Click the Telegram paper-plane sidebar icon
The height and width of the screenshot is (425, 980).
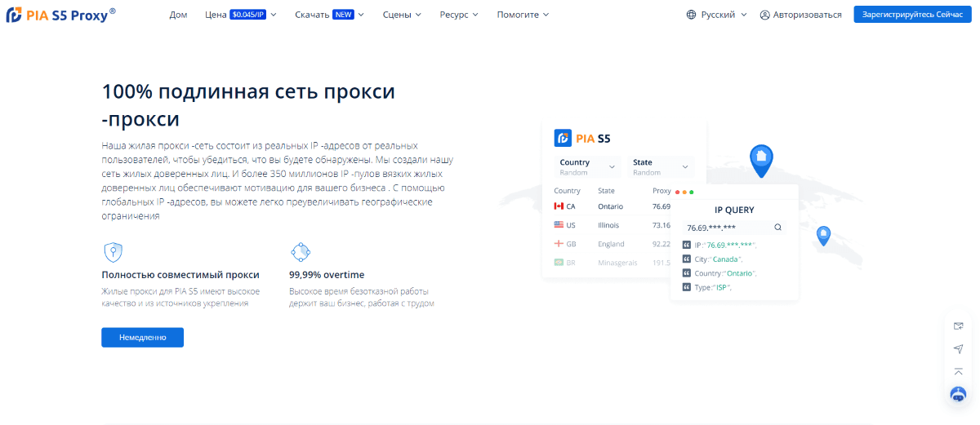(959, 349)
